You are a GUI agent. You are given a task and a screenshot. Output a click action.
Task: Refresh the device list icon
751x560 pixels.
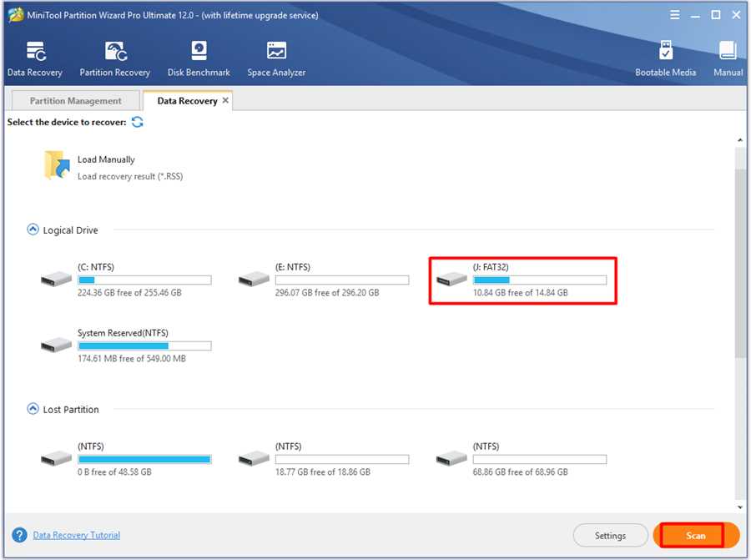(138, 122)
